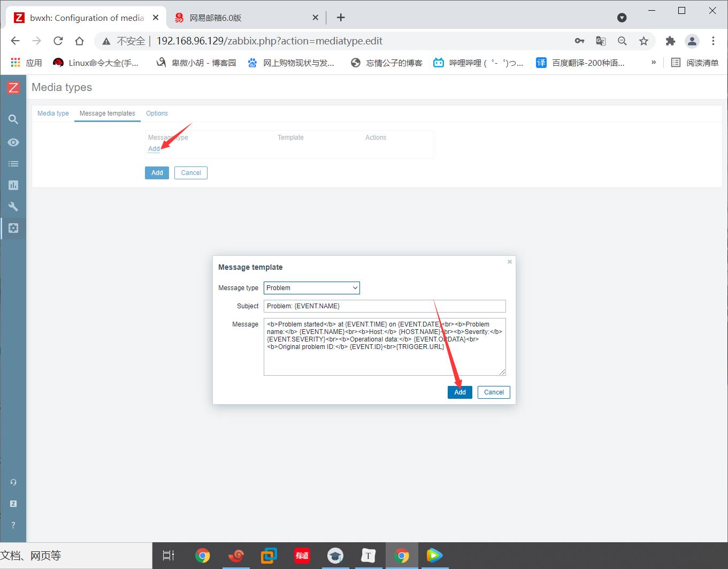This screenshot has height=569, width=728.
Task: Click Cancel in Message template dialog
Action: tap(494, 392)
